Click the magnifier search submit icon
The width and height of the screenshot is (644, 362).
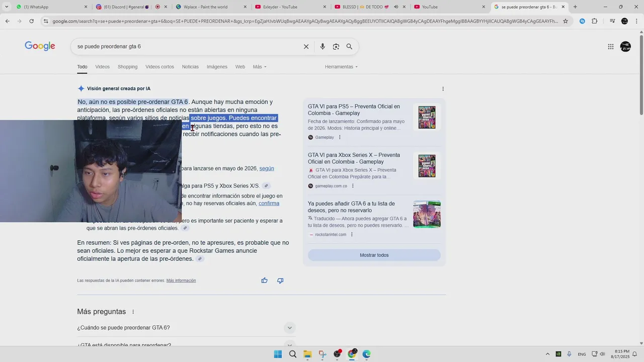(x=349, y=46)
